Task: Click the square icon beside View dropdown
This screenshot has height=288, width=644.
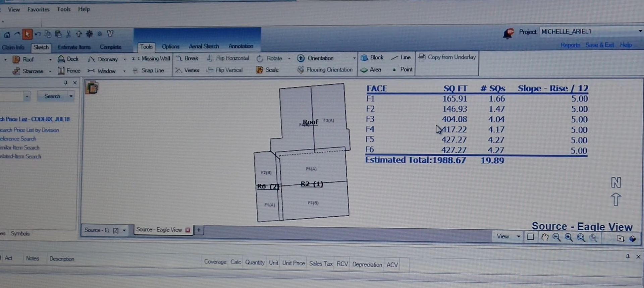Action: (530, 237)
